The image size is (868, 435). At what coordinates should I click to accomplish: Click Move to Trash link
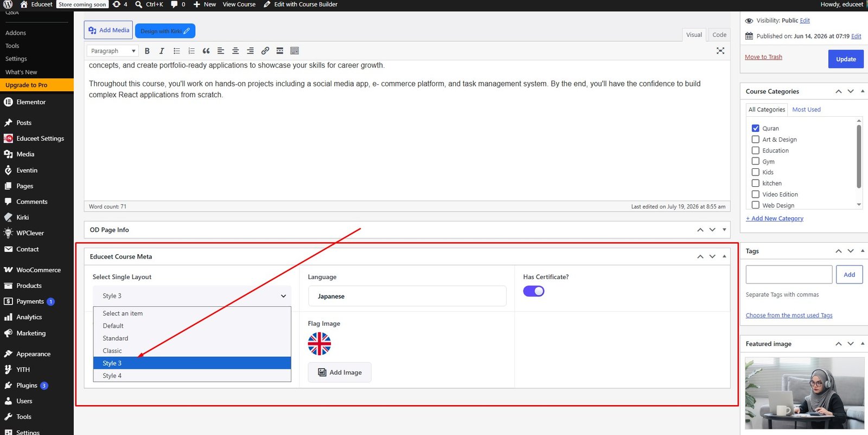pos(763,57)
